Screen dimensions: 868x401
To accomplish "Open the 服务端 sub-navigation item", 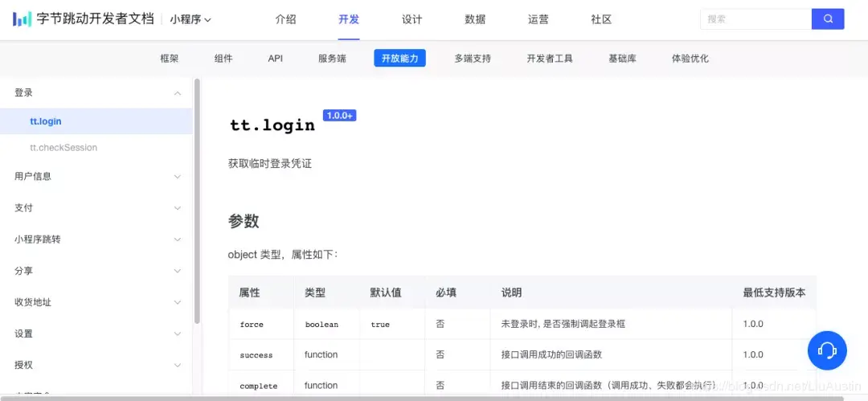I will [332, 58].
